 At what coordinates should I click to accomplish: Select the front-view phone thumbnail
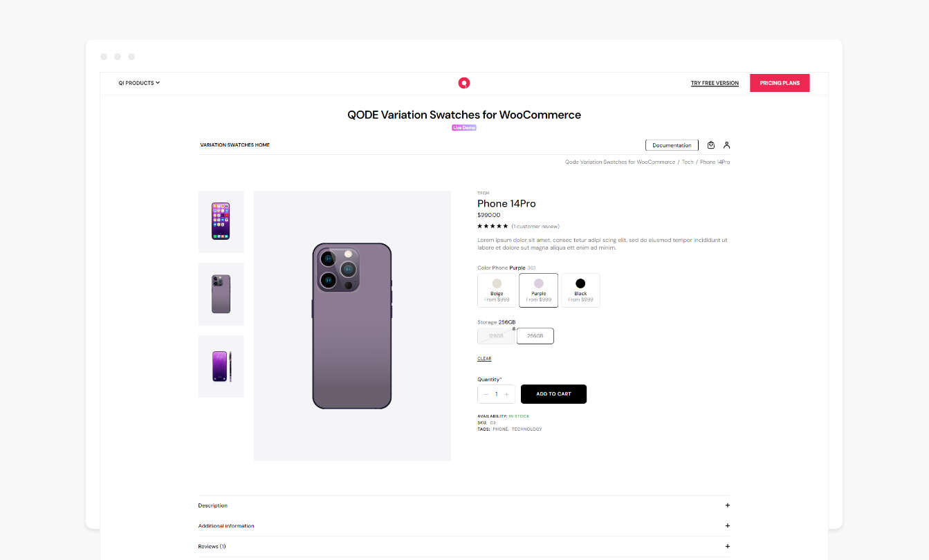[x=221, y=221]
